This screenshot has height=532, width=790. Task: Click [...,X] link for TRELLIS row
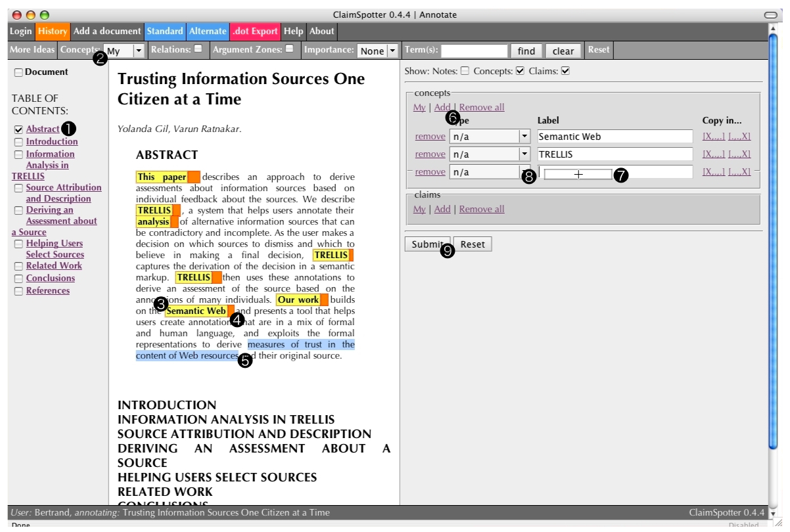tap(739, 154)
